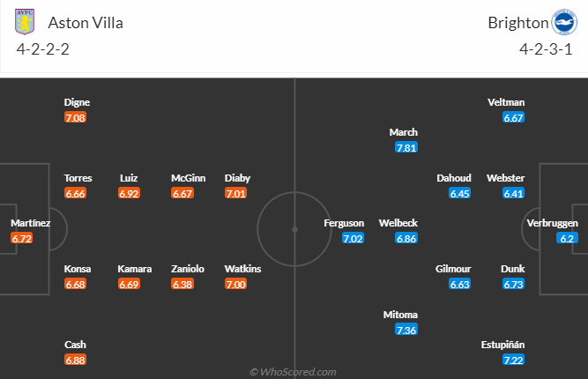This screenshot has height=379, width=588.
Task: Click the Aston Villa club crest
Action: click(x=25, y=22)
